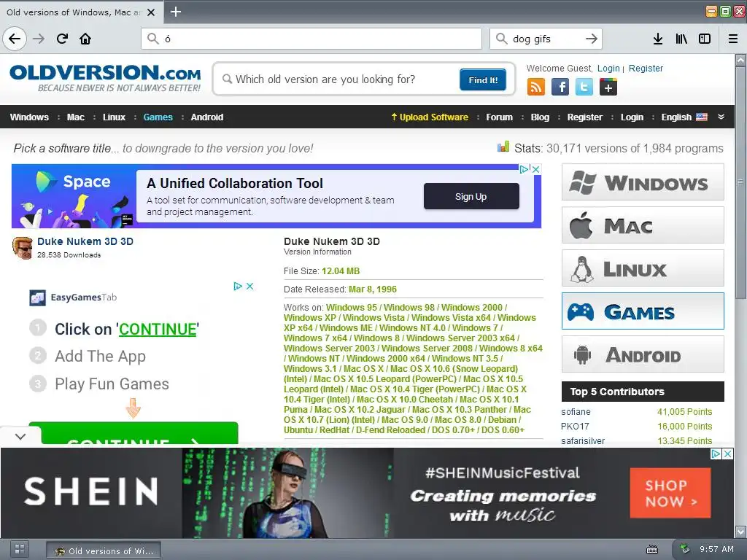Image resolution: width=747 pixels, height=560 pixels.
Task: Click the system tray network icon
Action: tap(684, 549)
